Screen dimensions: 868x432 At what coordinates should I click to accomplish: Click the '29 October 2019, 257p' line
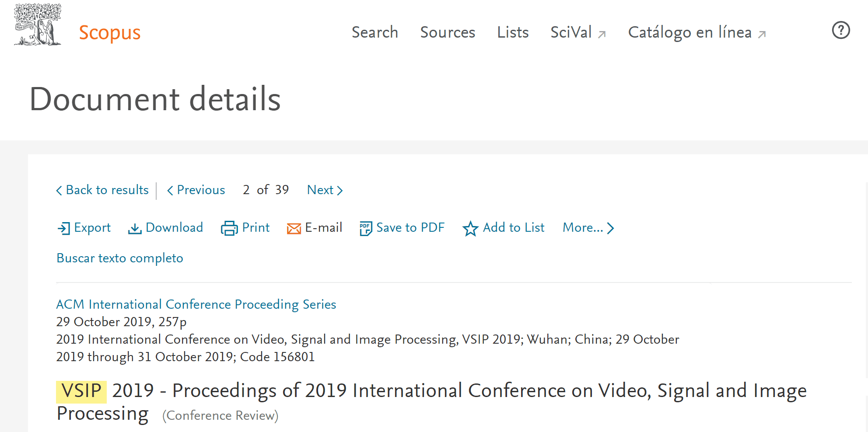(x=121, y=322)
